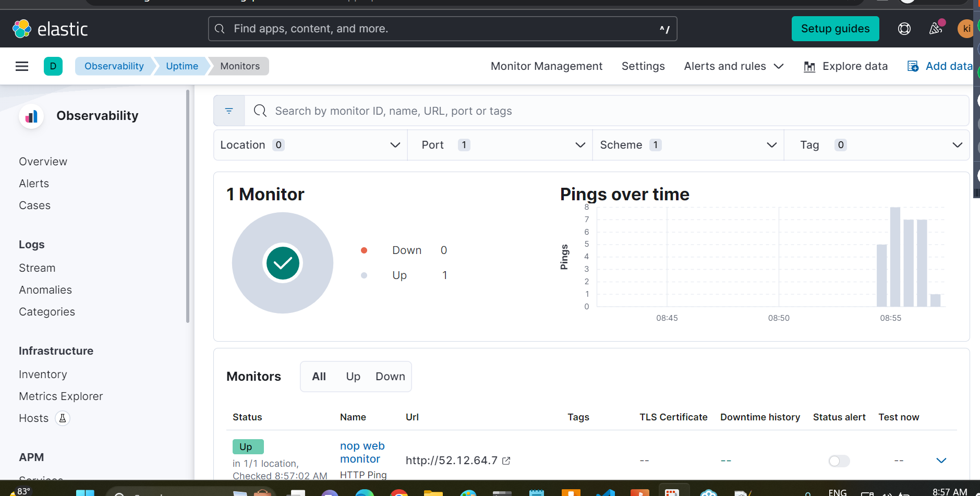Open the hamburger navigation menu
Viewport: 980px width, 496px height.
(22, 66)
